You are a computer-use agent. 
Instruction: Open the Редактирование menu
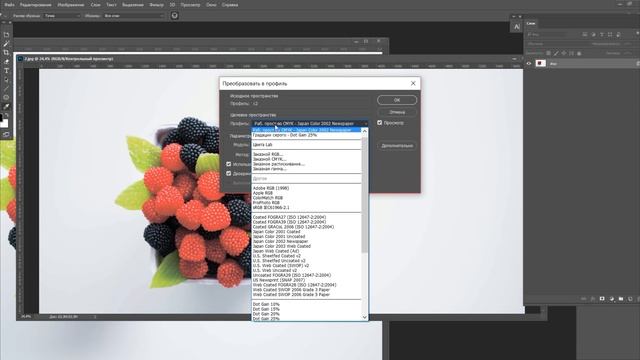36,5
